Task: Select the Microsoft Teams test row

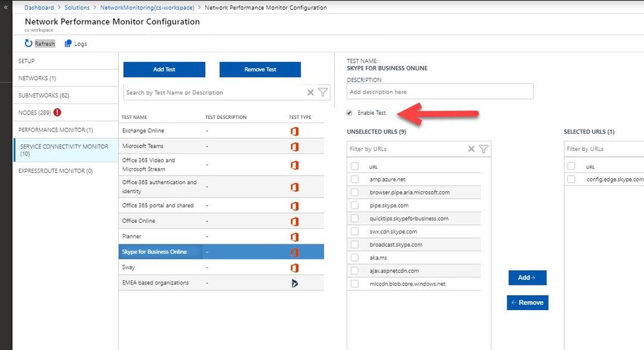Action: 221,146
